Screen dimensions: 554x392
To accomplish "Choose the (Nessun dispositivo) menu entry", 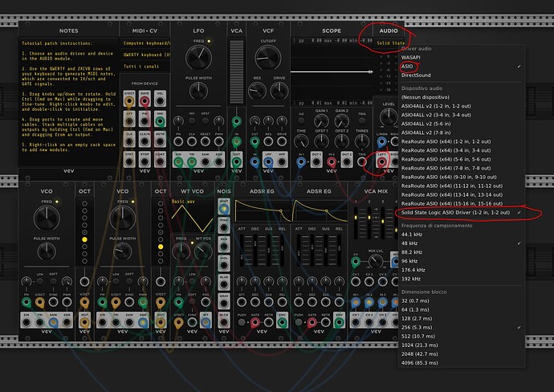I will tap(461, 97).
